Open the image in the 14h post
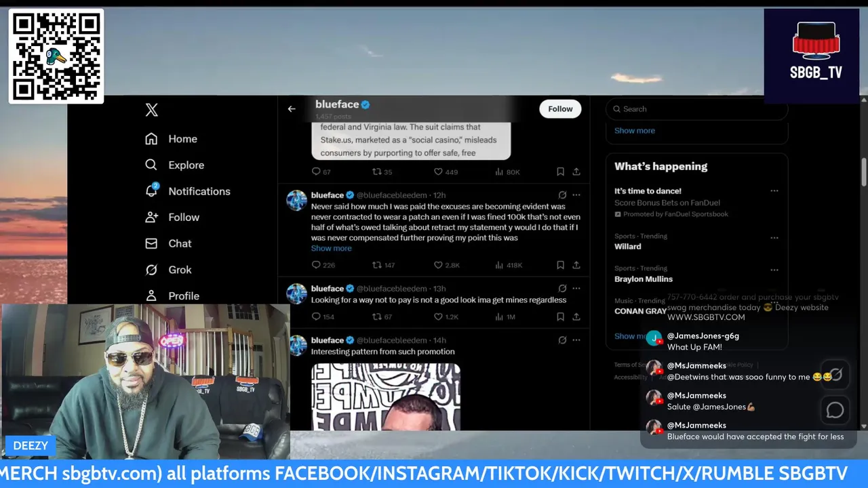 (386, 397)
